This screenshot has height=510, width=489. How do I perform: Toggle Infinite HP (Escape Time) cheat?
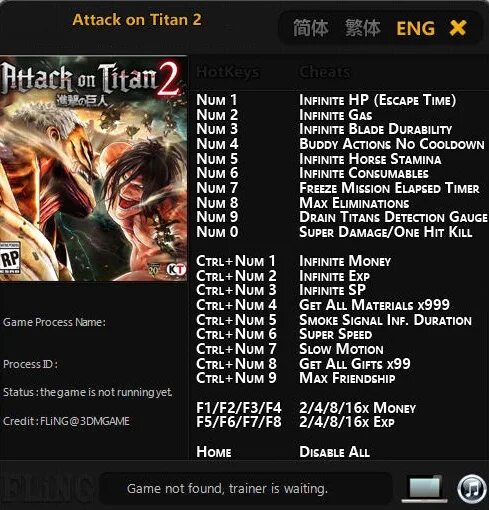[x=377, y=100]
